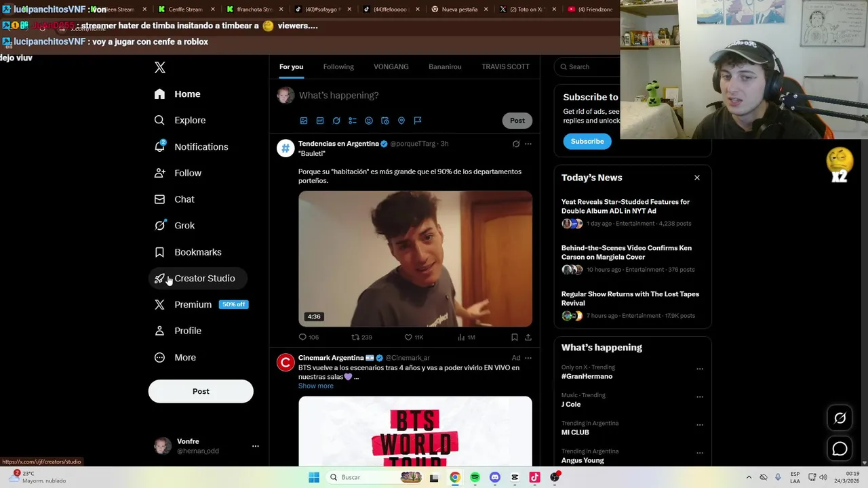Open more options for MI CLUB trend
868x488 pixels.
point(700,425)
